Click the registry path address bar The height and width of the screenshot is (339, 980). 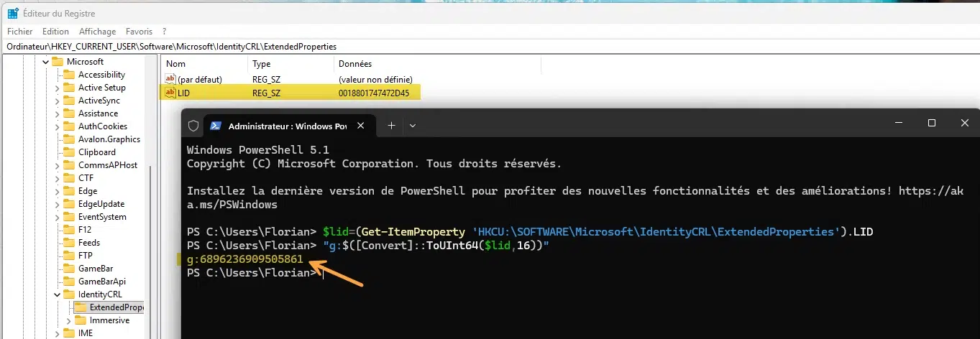click(x=490, y=47)
